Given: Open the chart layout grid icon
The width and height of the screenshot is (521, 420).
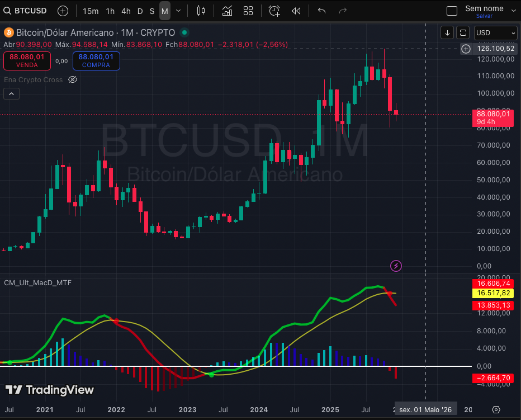Looking at the screenshot, I should [248, 11].
